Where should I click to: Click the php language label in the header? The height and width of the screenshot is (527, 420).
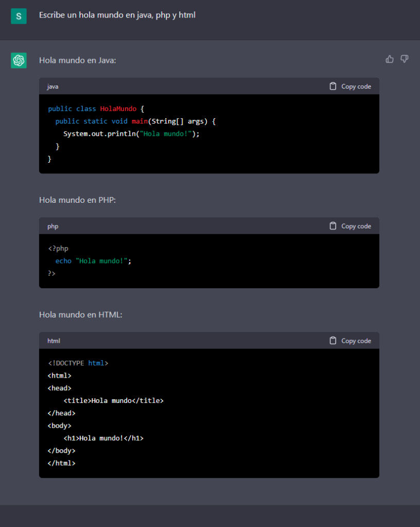(x=52, y=226)
